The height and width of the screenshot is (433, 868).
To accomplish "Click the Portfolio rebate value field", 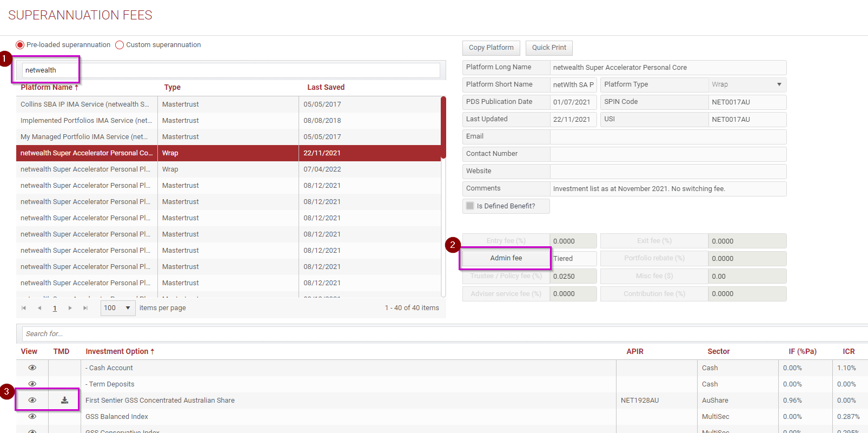I will [747, 259].
